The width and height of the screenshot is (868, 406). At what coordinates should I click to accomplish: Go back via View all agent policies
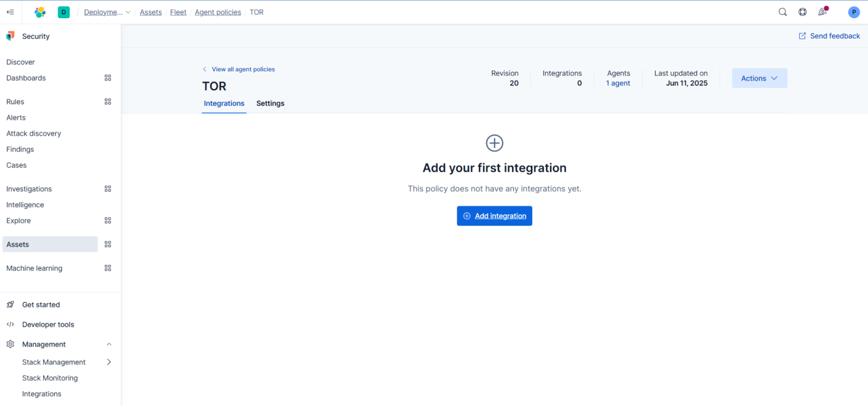coord(243,69)
